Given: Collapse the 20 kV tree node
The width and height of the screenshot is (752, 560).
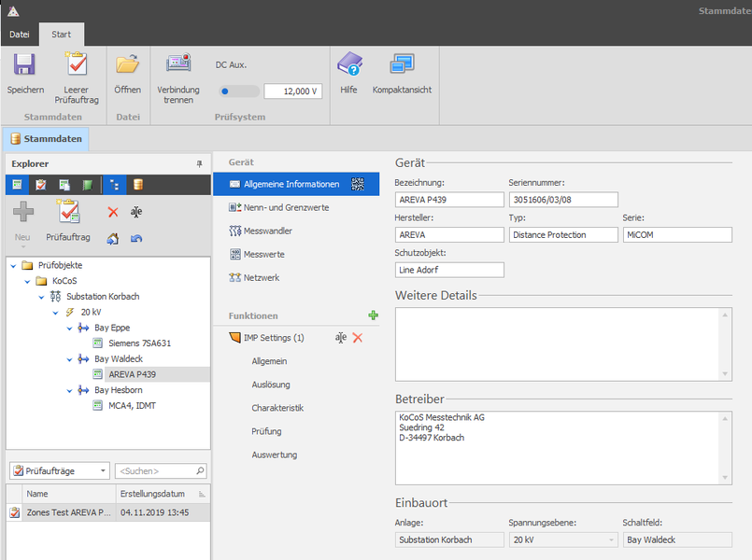Looking at the screenshot, I should pyautogui.click(x=55, y=313).
